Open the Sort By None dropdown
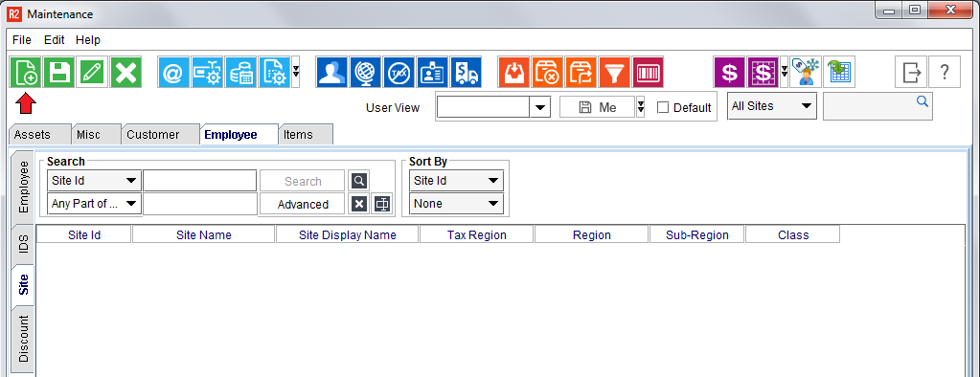Viewport: 980px width, 377px height. (x=456, y=204)
